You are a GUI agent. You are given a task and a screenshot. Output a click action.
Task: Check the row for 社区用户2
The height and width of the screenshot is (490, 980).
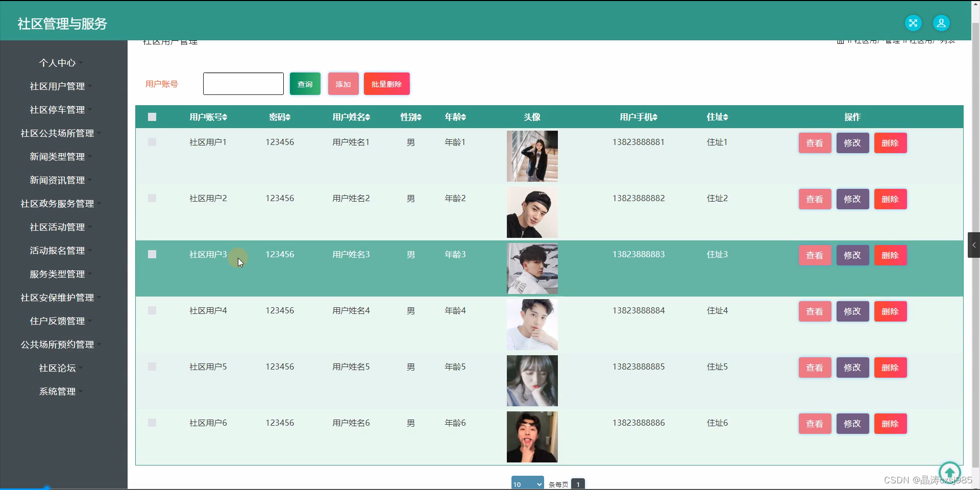(152, 198)
